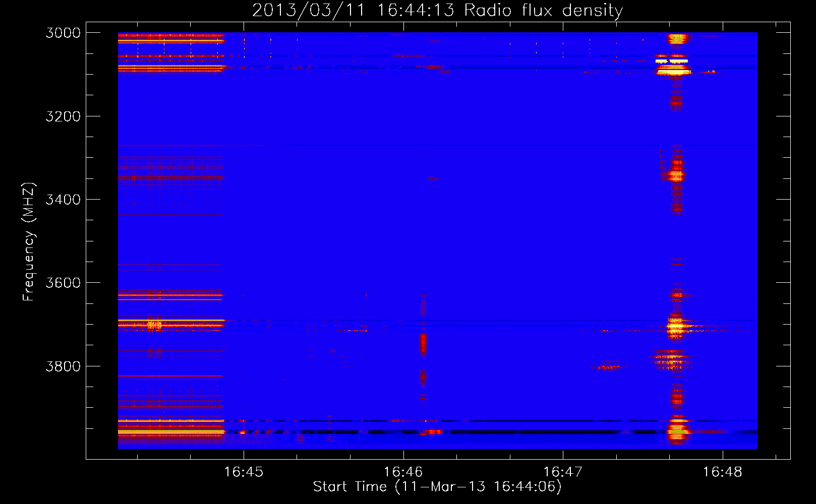Click the 3000 frequency tick label
Viewport: 816px width, 504px height.
click(63, 33)
